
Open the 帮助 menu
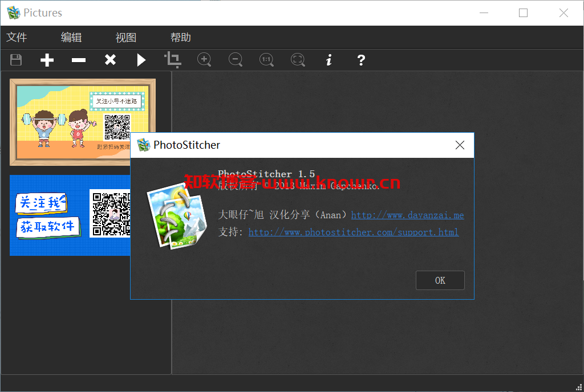pos(181,37)
